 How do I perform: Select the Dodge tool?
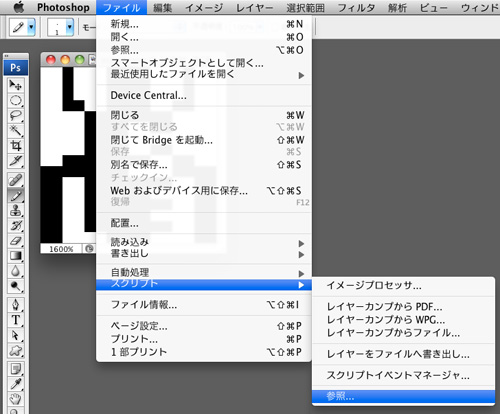[x=16, y=286]
